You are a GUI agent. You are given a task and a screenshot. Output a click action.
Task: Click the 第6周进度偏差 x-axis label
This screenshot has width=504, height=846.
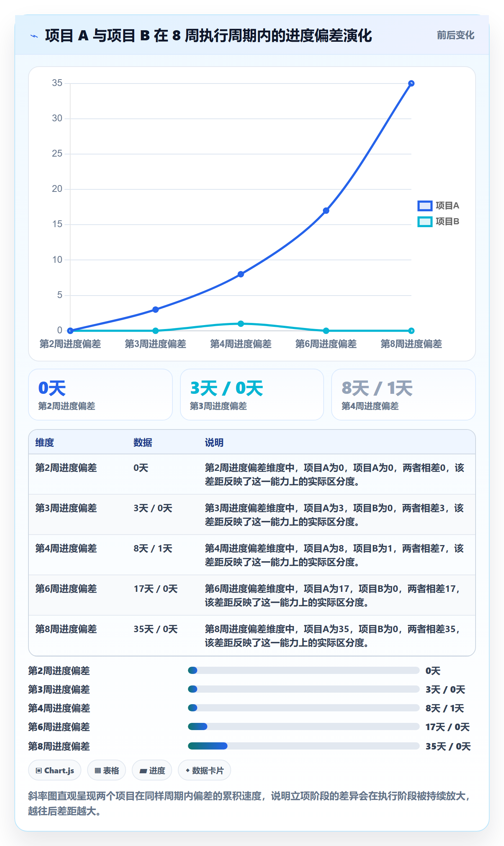pyautogui.click(x=326, y=344)
